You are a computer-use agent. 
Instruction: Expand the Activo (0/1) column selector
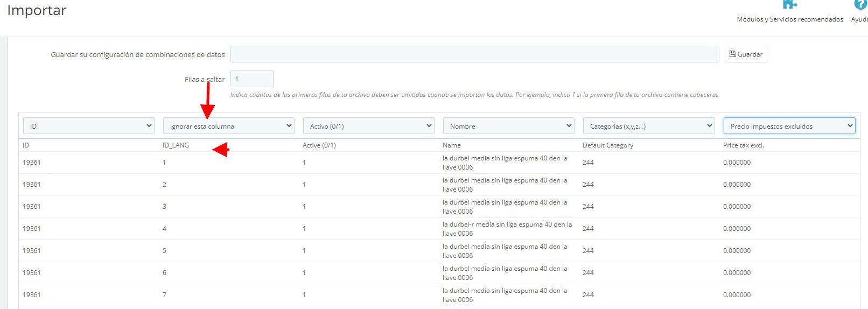point(369,126)
